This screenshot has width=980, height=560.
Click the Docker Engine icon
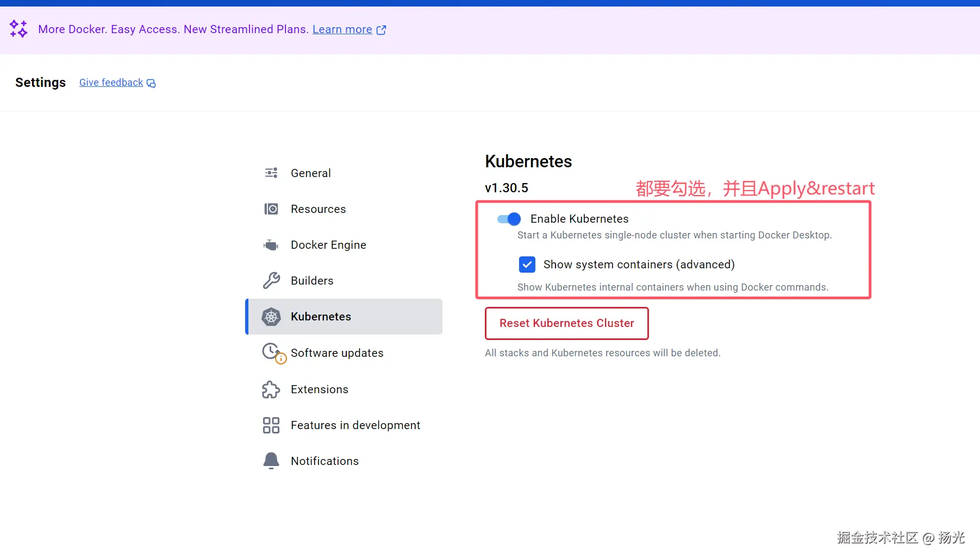click(x=271, y=245)
